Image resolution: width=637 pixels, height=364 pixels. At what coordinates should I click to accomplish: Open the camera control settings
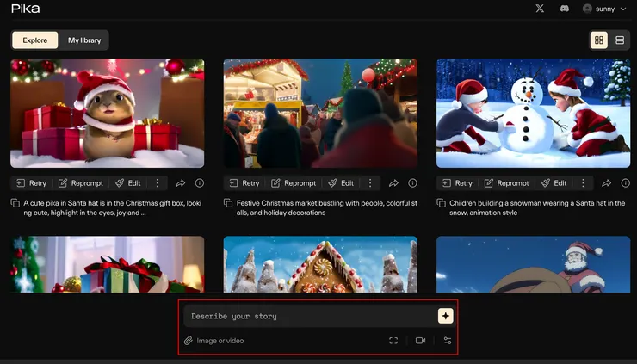click(x=420, y=341)
